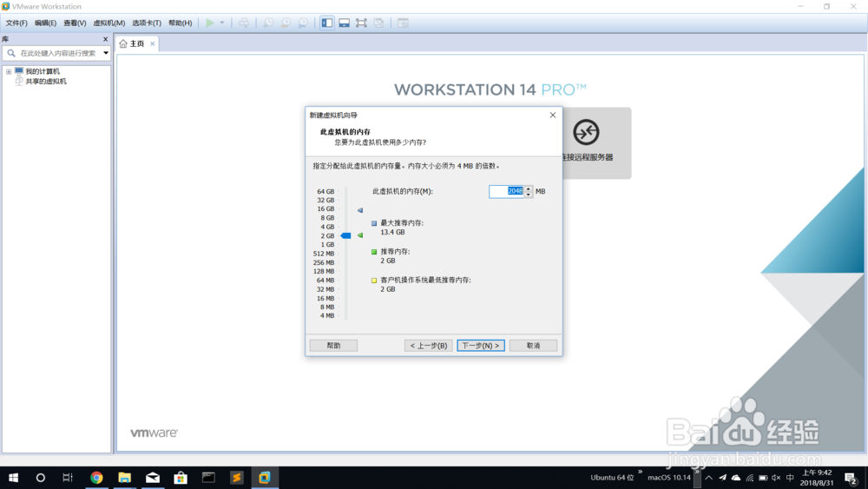This screenshot has height=489, width=868.
Task: Open the library search filter dropdown
Action: coord(106,53)
